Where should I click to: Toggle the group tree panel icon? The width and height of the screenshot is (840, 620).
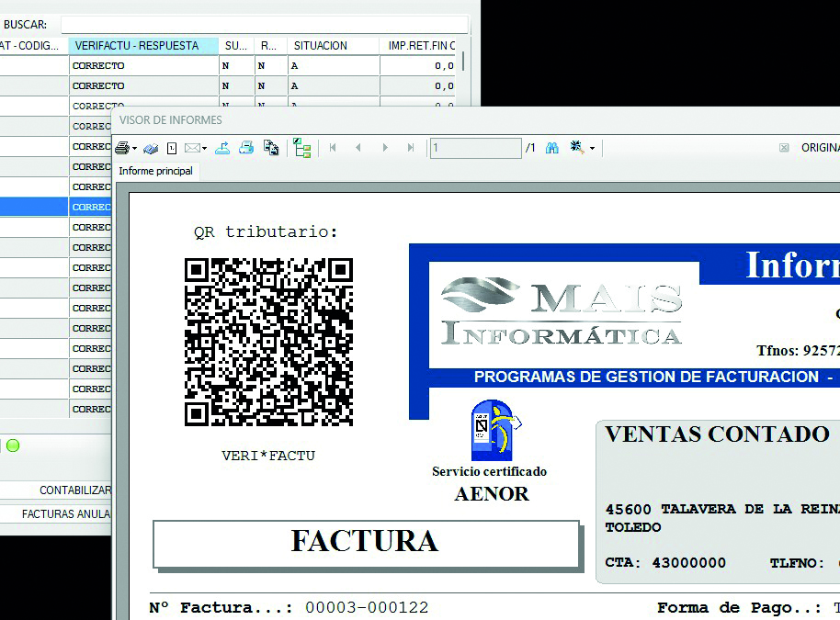click(301, 148)
